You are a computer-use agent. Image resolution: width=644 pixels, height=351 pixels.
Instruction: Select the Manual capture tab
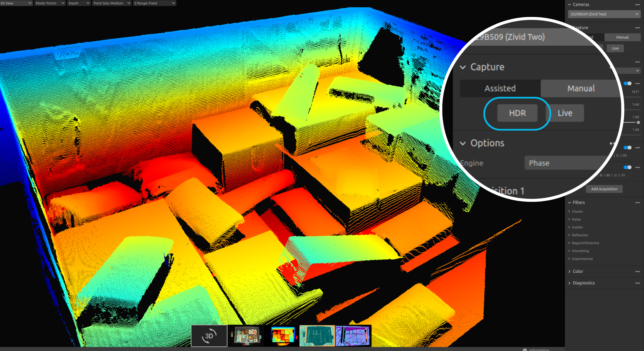622,37
